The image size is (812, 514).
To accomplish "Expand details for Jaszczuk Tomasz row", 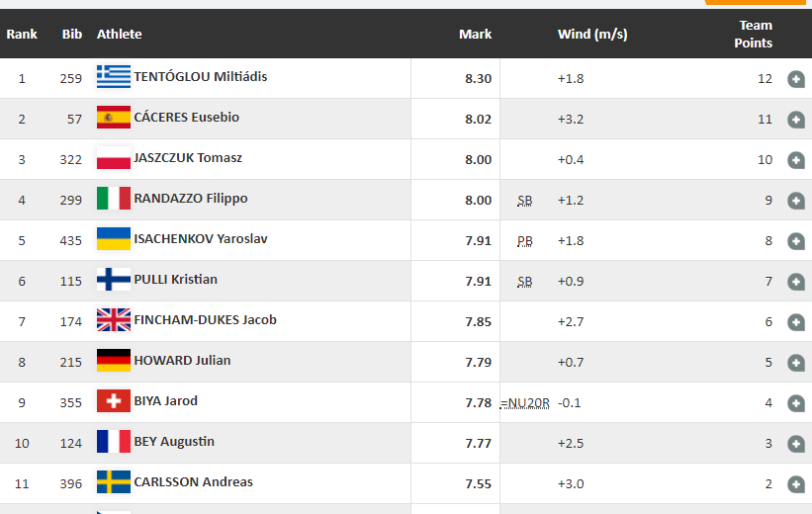I will (796, 160).
